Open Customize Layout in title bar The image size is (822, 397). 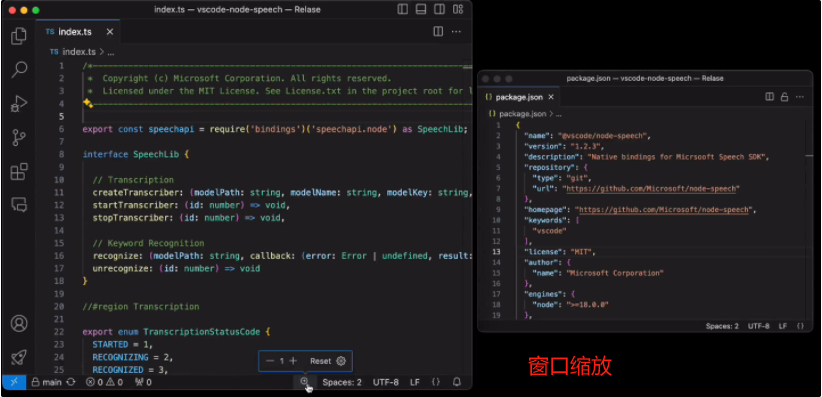(x=458, y=9)
